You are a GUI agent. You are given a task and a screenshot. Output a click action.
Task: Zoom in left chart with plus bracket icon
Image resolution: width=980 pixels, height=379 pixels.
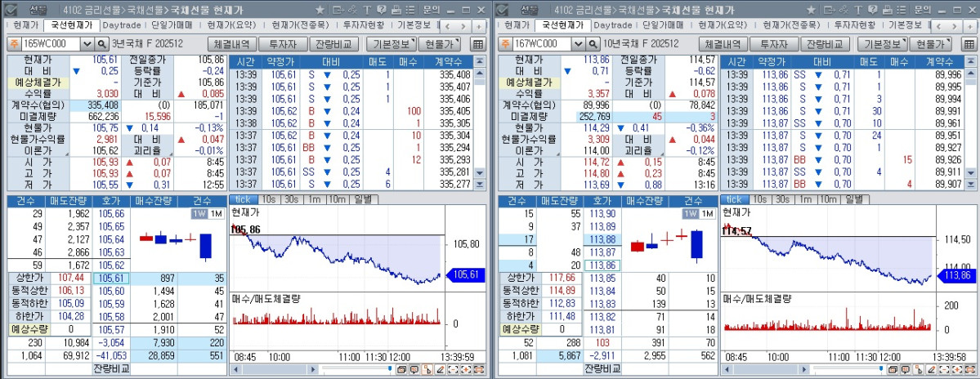tap(465, 370)
